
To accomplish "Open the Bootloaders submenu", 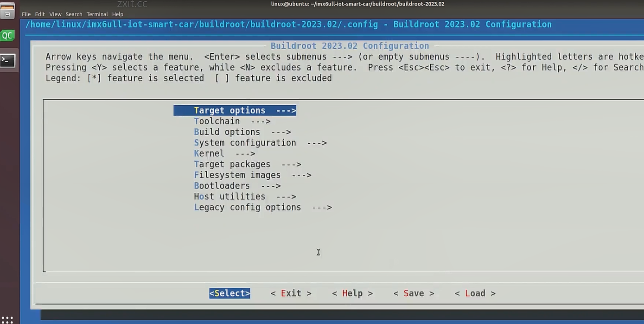I will [x=237, y=186].
